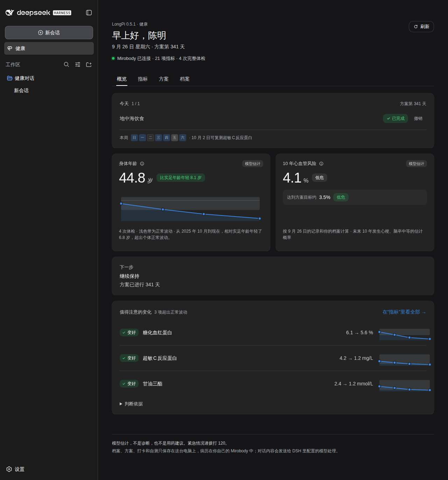Click the 健康对话 folder icon
Image resolution: width=448 pixels, height=480 pixels.
[10, 78]
